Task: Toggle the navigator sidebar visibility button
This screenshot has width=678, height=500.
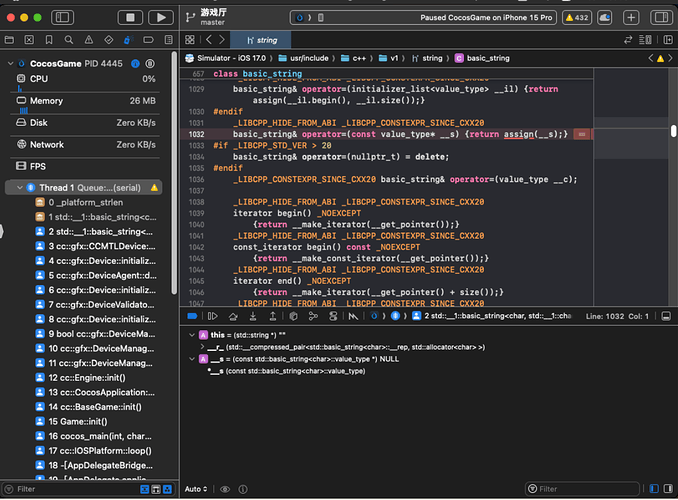Action: pos(62,17)
